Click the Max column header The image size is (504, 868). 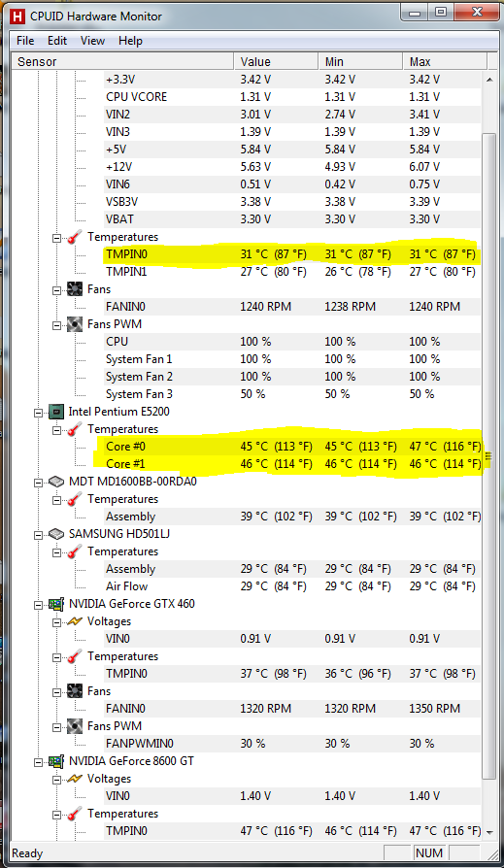click(445, 61)
